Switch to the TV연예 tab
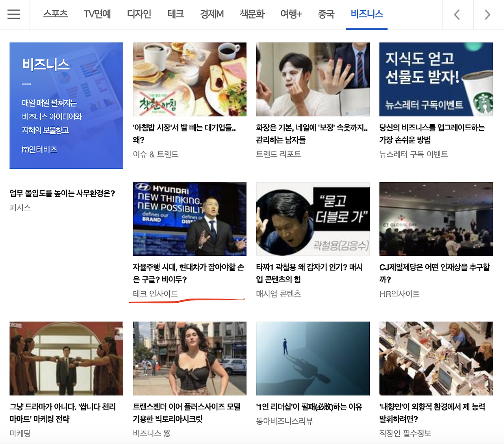Image resolution: width=504 pixels, height=444 pixels. pyautogui.click(x=97, y=14)
